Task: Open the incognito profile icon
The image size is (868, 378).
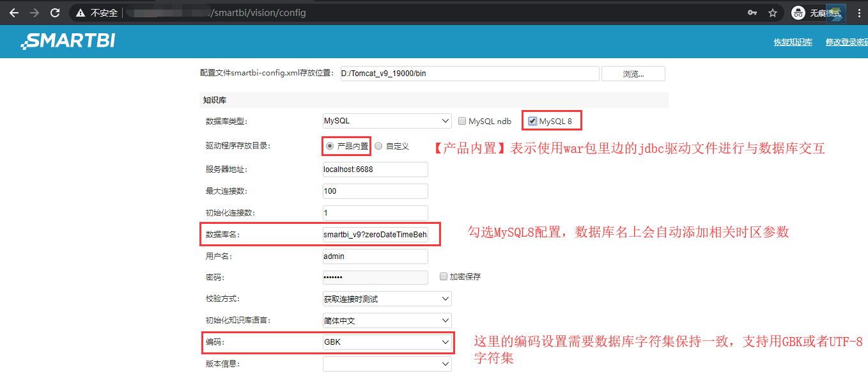Action: click(798, 13)
